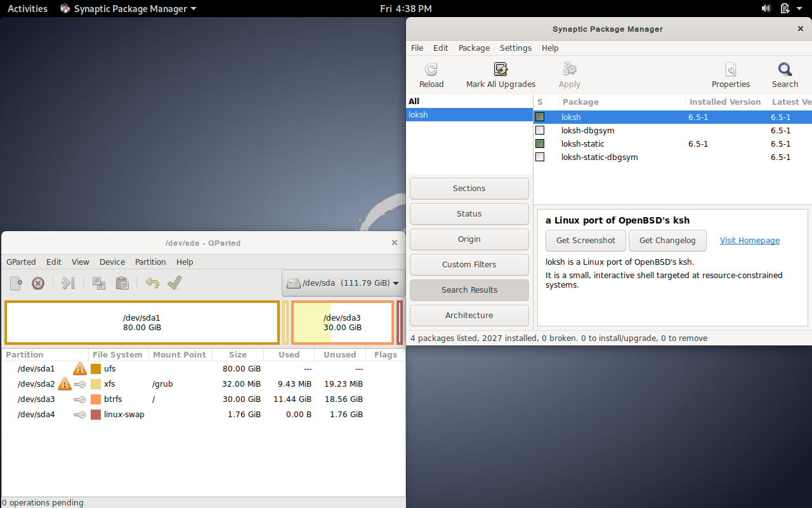
Task: Toggle status box of loksh-dbgsym package
Action: coord(540,130)
